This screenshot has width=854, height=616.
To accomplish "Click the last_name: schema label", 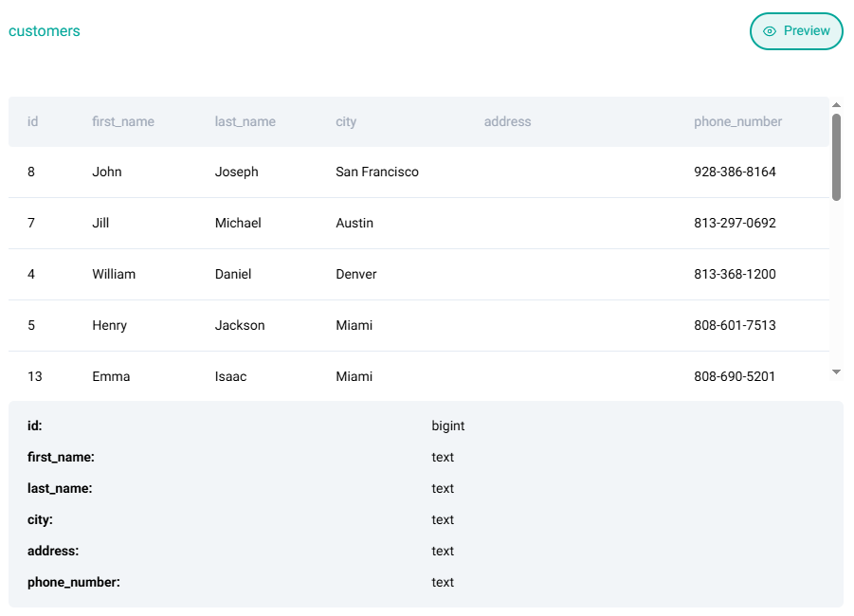I will pyautogui.click(x=60, y=488).
